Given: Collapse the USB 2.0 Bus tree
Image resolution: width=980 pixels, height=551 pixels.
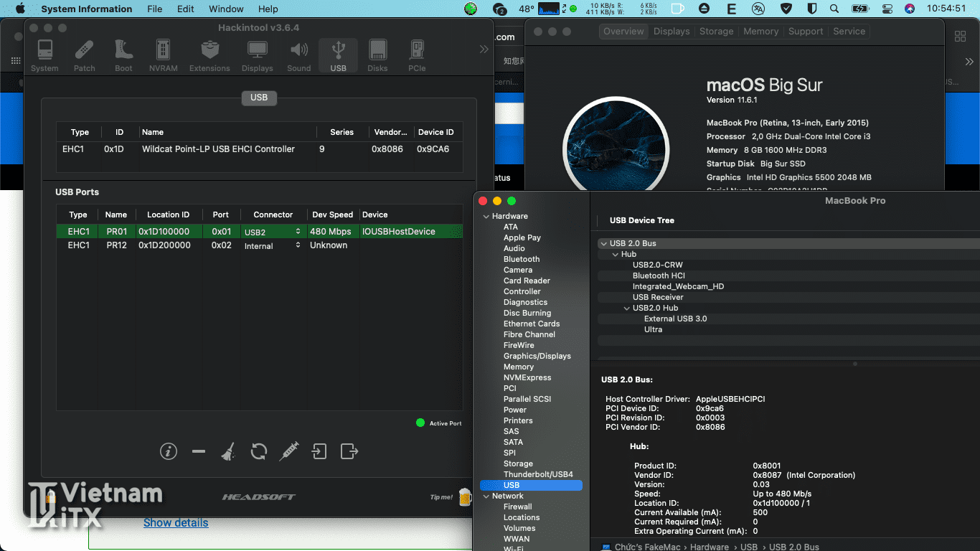Looking at the screenshot, I should click(603, 243).
